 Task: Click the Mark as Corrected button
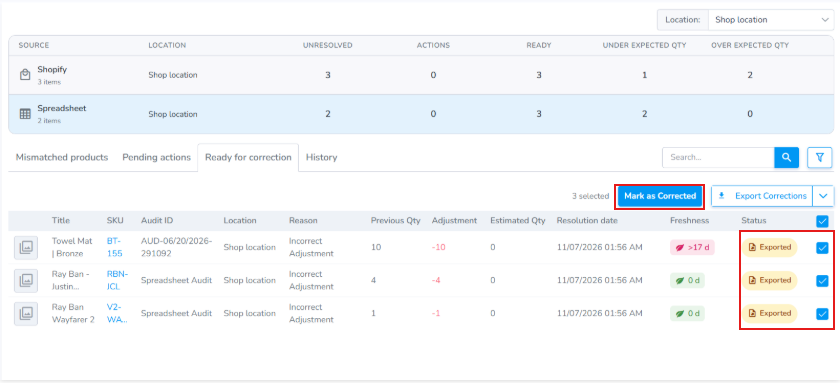click(659, 196)
